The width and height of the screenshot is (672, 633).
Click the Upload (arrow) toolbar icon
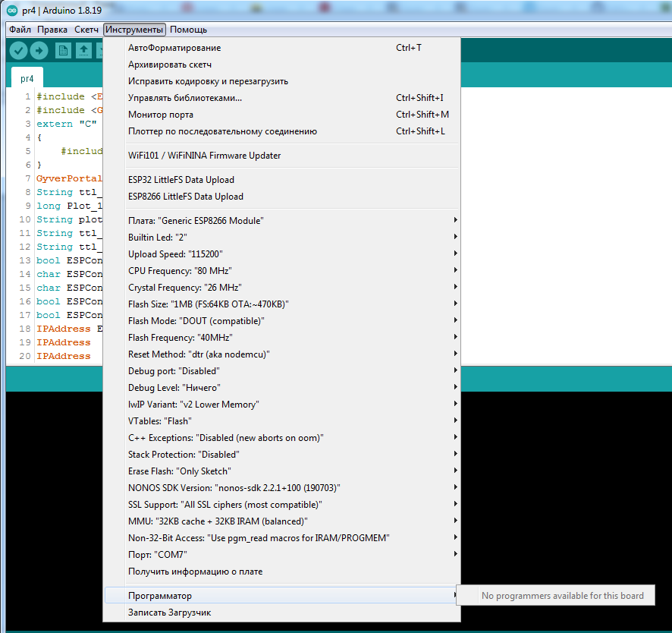(x=39, y=51)
